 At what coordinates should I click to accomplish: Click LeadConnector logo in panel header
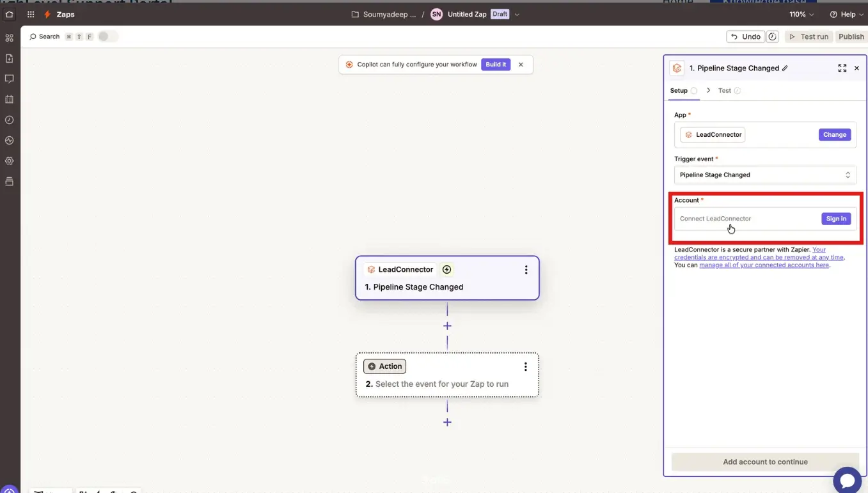point(677,68)
